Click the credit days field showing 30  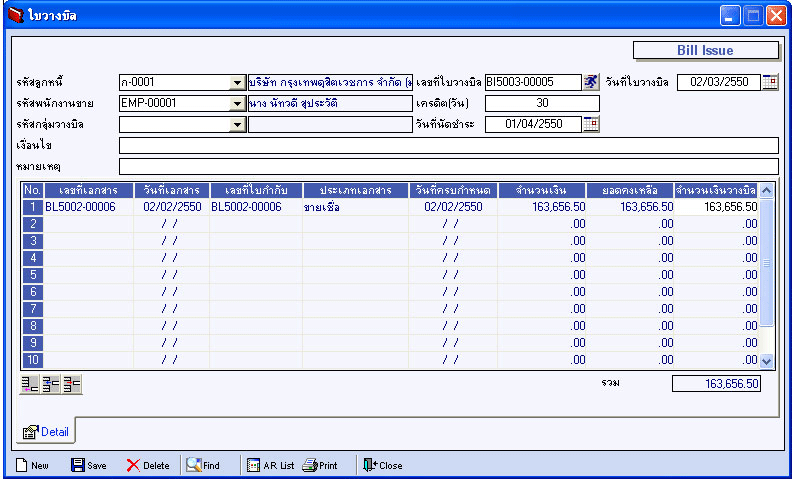(x=542, y=103)
